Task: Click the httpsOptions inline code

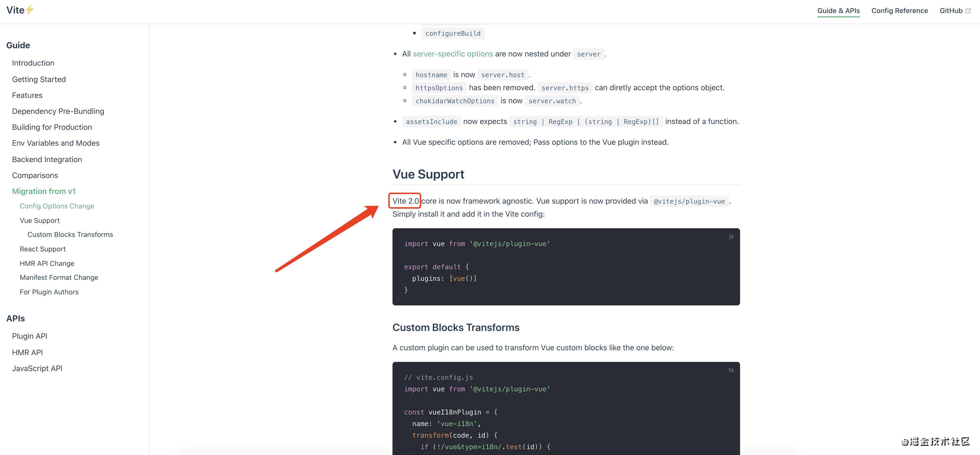Action: 439,88
